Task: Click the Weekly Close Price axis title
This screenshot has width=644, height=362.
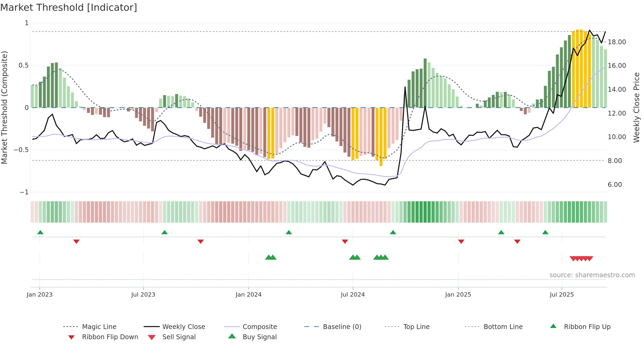Action: pyautogui.click(x=636, y=107)
